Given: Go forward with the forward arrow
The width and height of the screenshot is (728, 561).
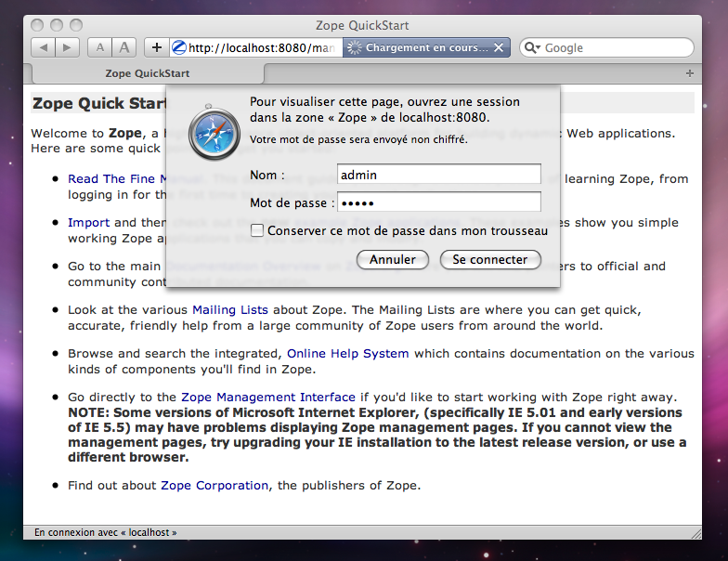Looking at the screenshot, I should pyautogui.click(x=67, y=47).
